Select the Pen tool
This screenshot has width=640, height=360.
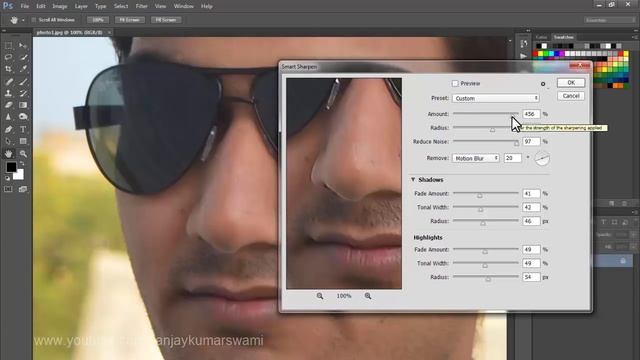click(8, 129)
